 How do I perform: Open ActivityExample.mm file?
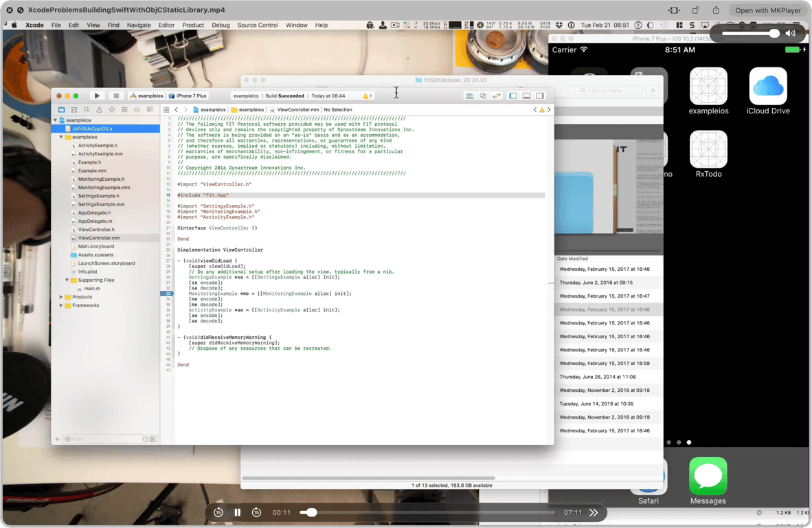100,154
